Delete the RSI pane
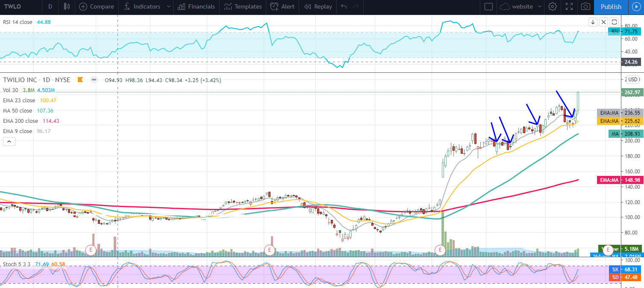 tap(603, 22)
